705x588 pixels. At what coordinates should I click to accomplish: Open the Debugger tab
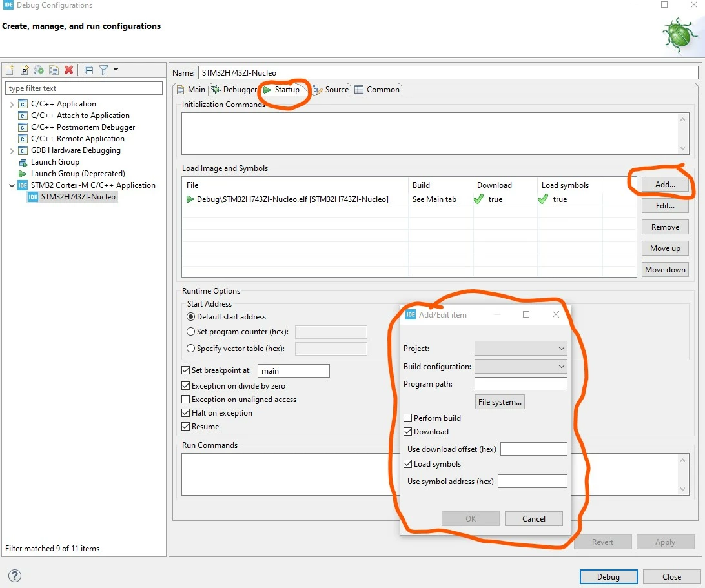click(234, 90)
